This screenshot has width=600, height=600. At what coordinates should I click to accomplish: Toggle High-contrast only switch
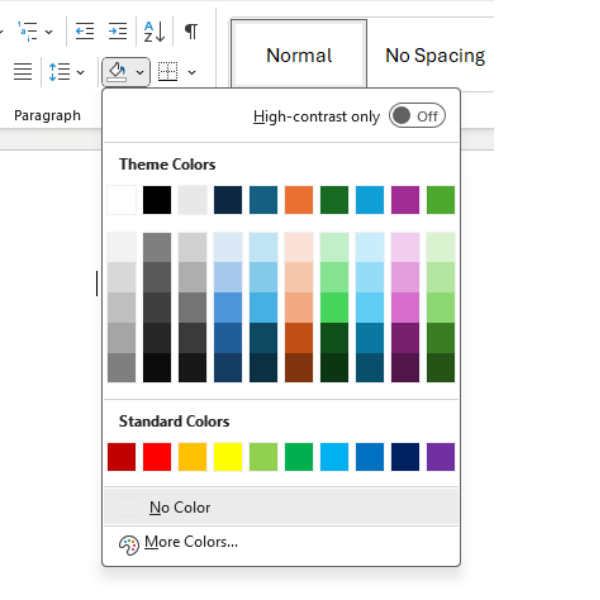pos(417,116)
